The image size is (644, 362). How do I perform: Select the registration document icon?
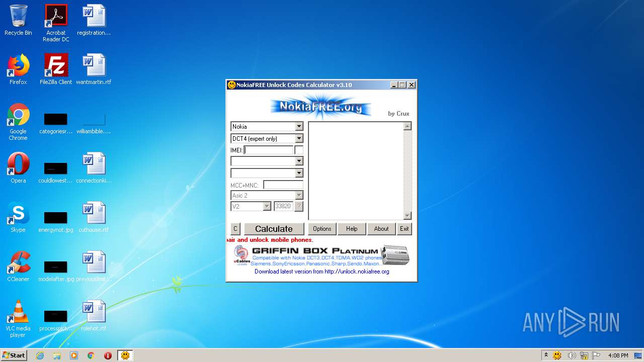(94, 20)
